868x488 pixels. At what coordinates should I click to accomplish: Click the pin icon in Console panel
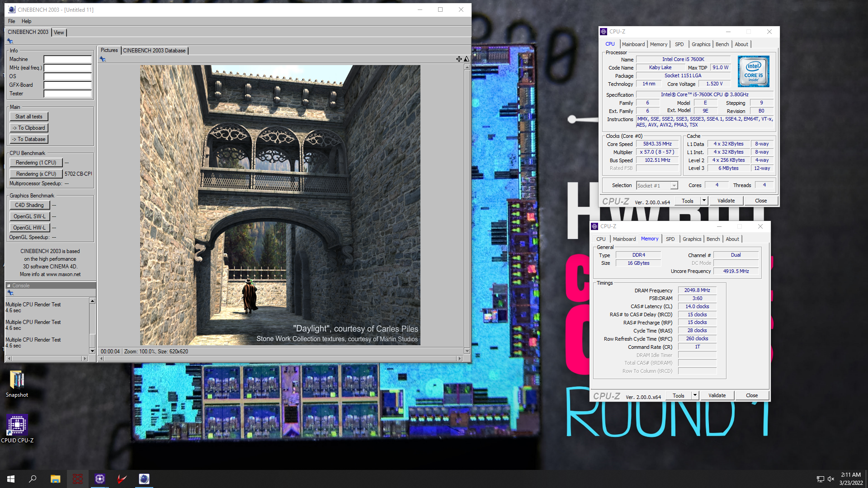click(x=10, y=293)
